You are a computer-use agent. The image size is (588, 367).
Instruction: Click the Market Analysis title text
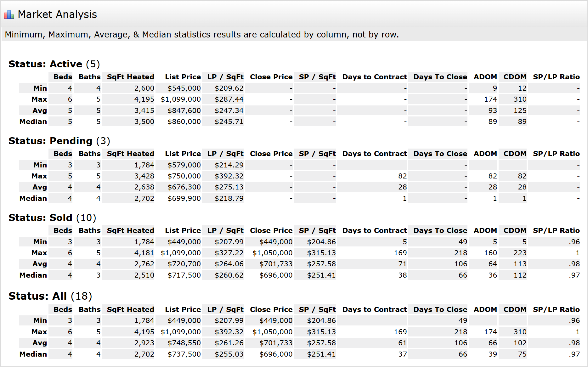pyautogui.click(x=57, y=14)
